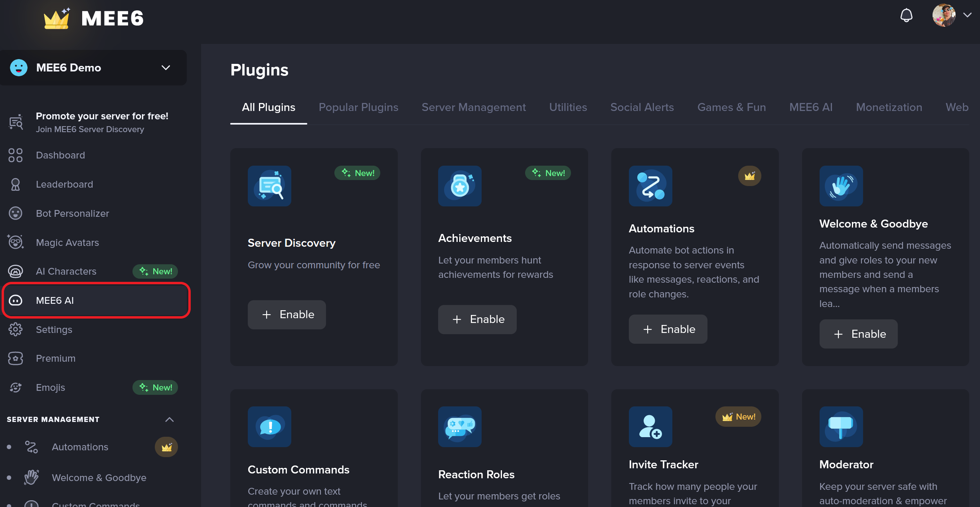Screen dimensions: 980x507
Task: Enable the Server Discovery plugin
Action: pyautogui.click(x=286, y=315)
